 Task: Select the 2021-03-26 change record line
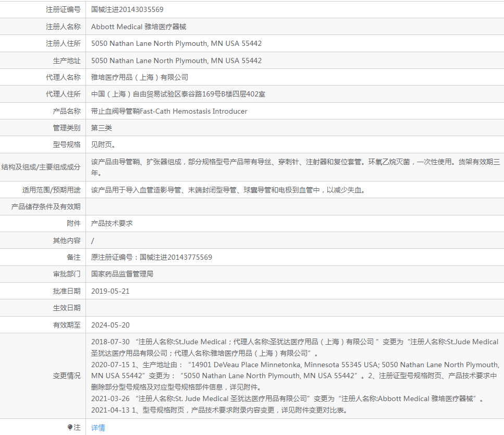[287, 399]
